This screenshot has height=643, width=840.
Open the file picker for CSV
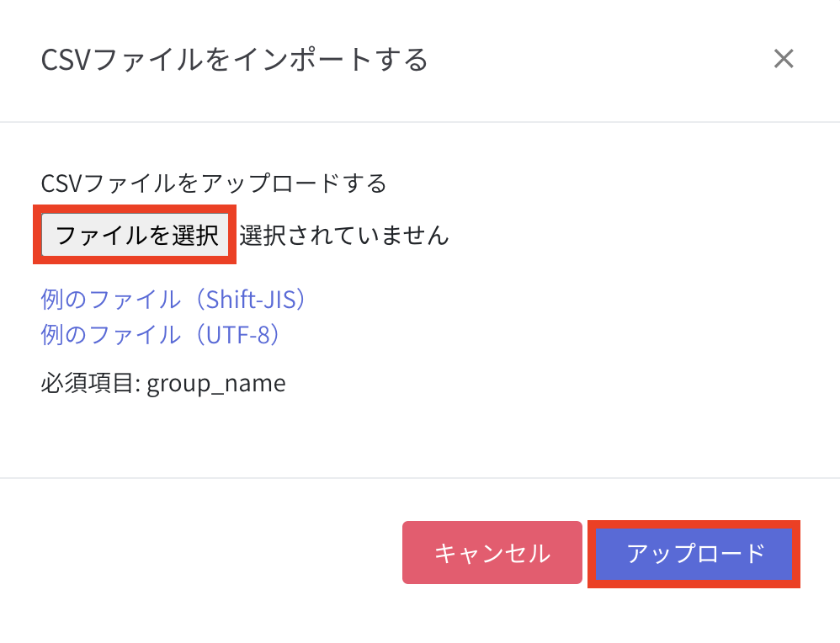(136, 235)
